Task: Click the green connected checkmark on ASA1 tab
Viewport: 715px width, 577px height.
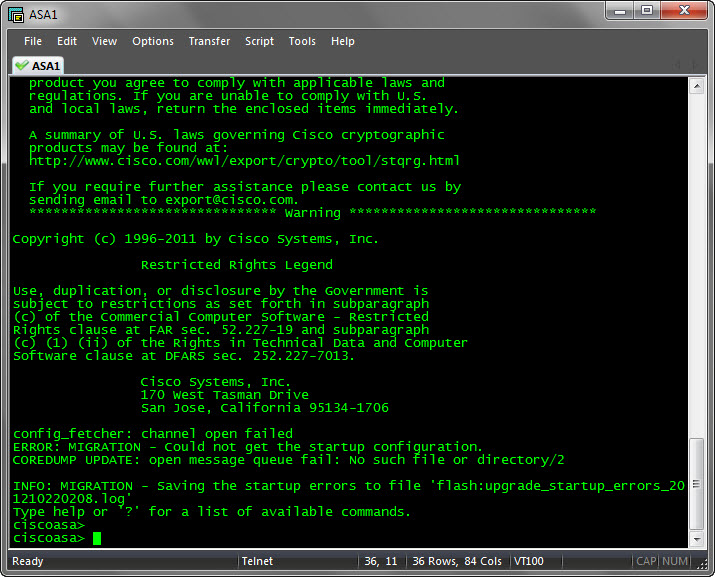Action: pyautogui.click(x=21, y=66)
